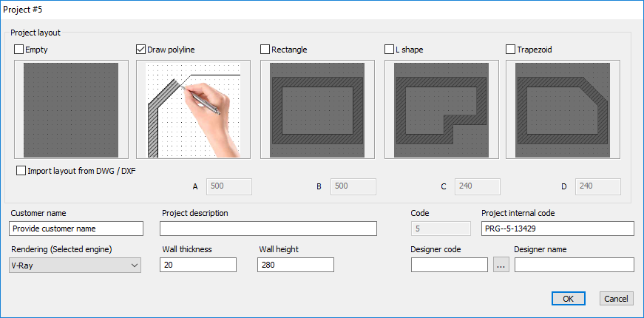Select the Empty layout preview image
Image resolution: width=644 pixels, height=318 pixels.
click(x=71, y=109)
